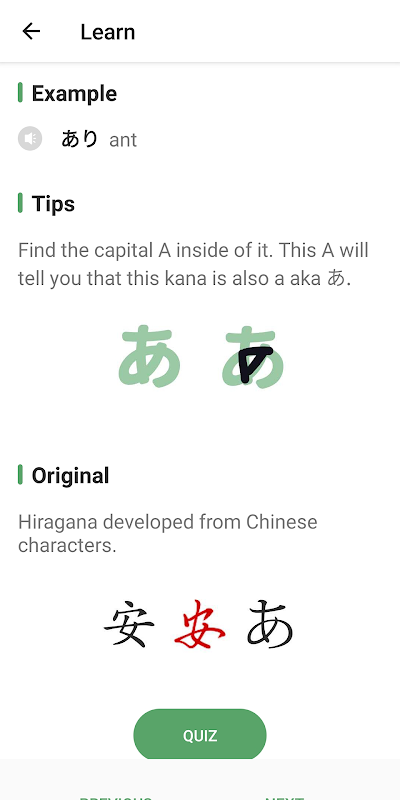Start the QUIZ

(200, 735)
